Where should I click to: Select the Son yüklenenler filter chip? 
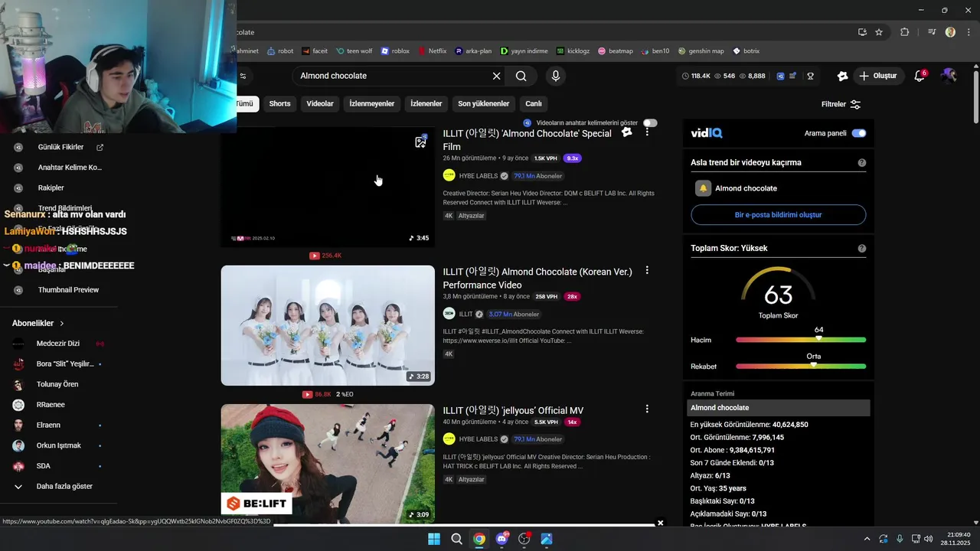[x=484, y=104]
